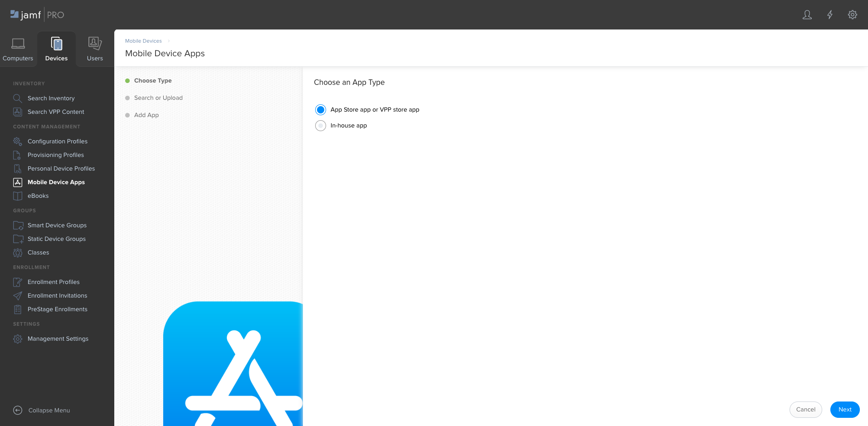Click the Search VPP Content icon
This screenshot has width=868, height=426.
tap(18, 112)
